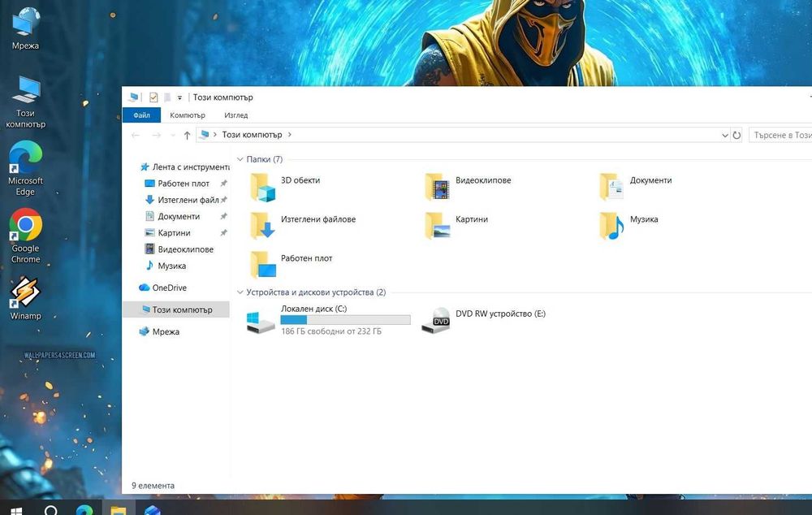Viewport: 812px width, 515px height.
Task: Click the forward navigation arrow
Action: [156, 135]
